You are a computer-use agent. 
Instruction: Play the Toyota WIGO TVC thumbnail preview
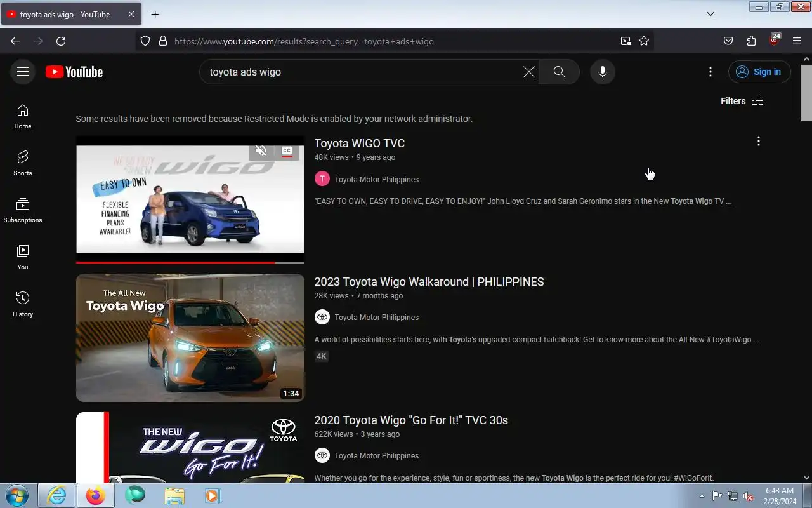[190, 199]
